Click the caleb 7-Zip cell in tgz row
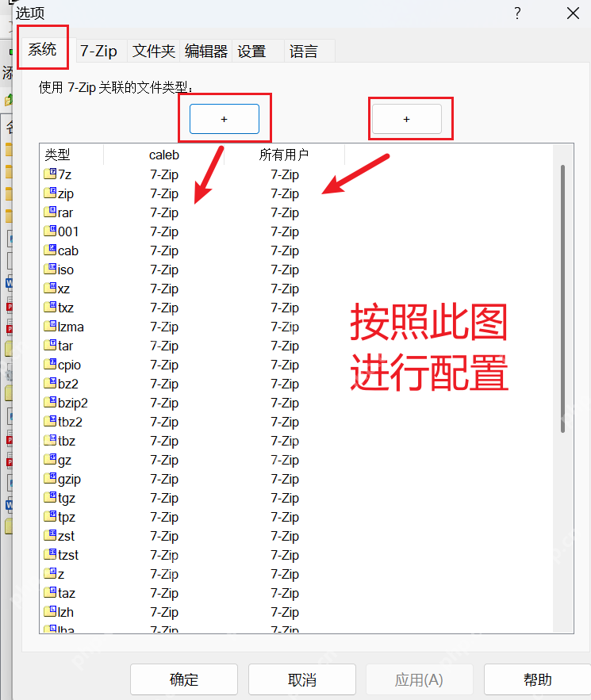Screen dimensions: 591x700 click(x=164, y=498)
